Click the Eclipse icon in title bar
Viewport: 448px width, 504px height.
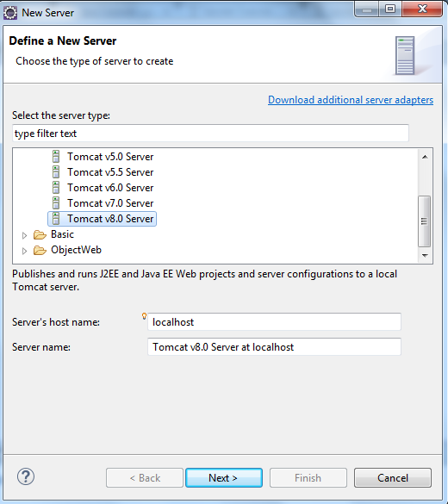point(10,13)
